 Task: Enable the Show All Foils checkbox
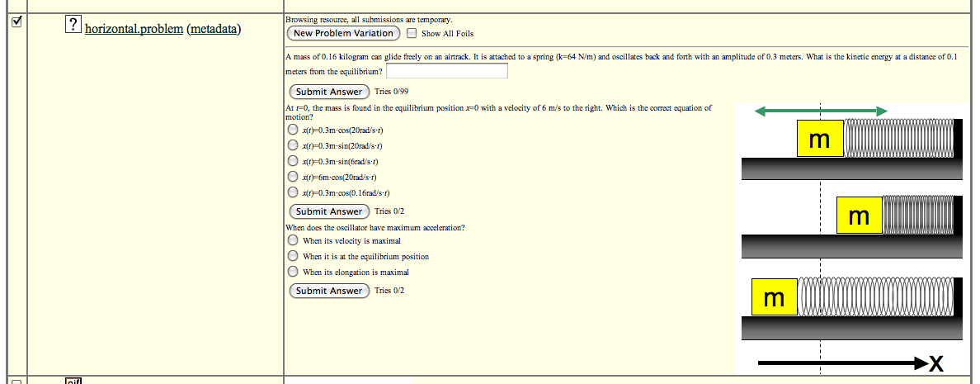[412, 34]
